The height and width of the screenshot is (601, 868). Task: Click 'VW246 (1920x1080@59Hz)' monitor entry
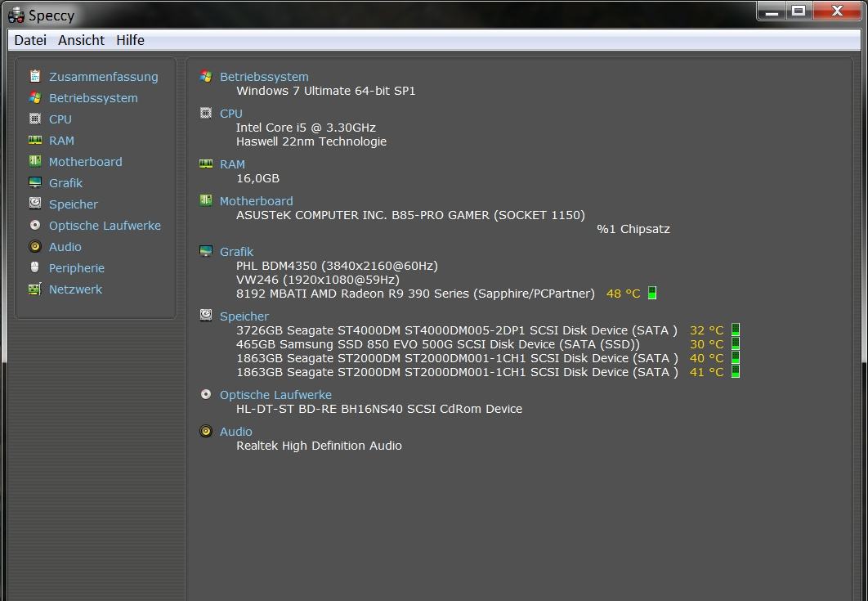click(x=318, y=280)
